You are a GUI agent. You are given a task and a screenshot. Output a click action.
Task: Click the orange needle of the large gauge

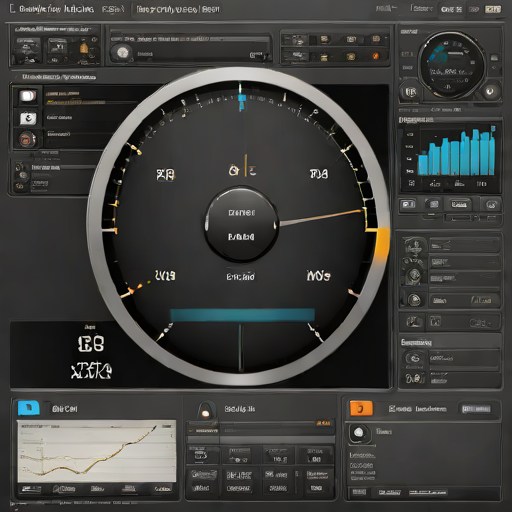click(321, 217)
